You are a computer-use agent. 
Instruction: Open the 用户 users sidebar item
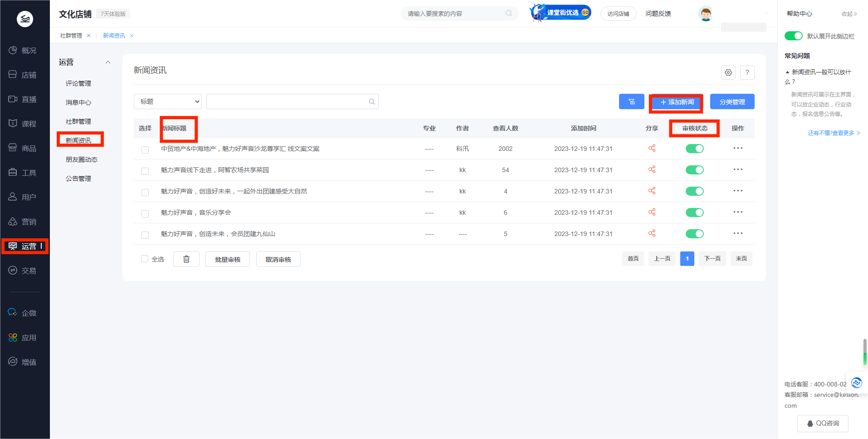23,197
